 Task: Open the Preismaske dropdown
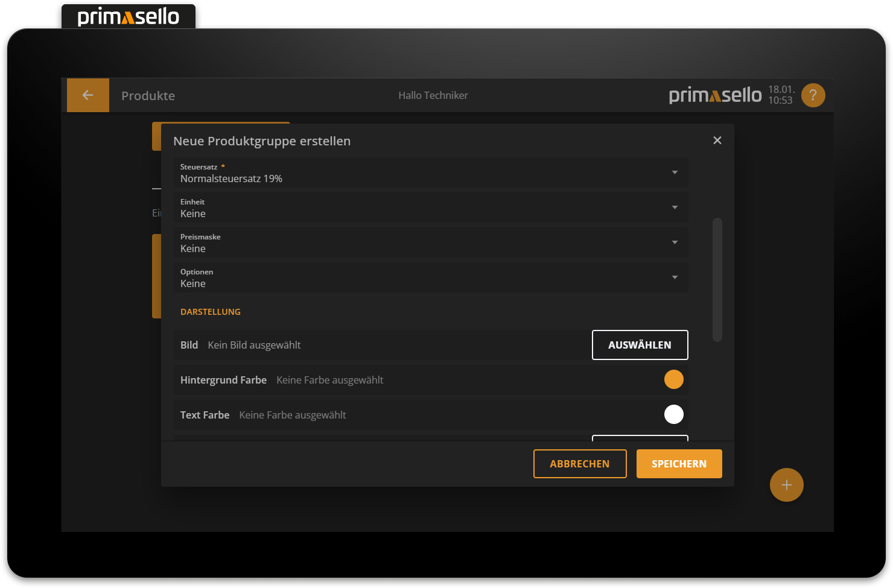pyautogui.click(x=430, y=243)
